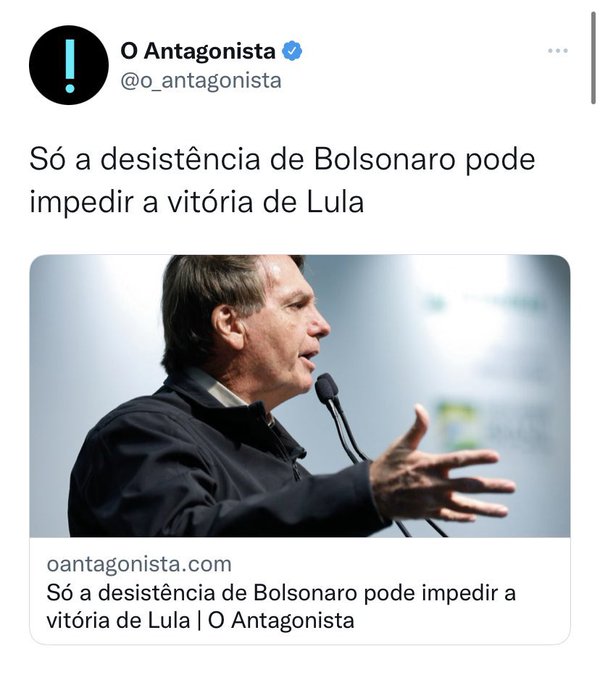Click the word "Lula" in the tweet text
This screenshot has width=600, height=680.
tap(335, 202)
